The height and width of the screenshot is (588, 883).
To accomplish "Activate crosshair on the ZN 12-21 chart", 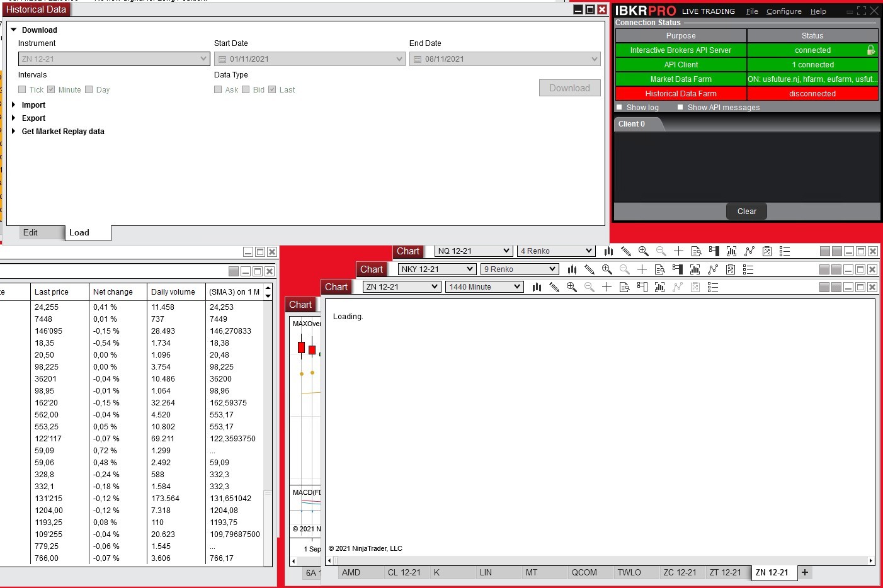I will [607, 287].
